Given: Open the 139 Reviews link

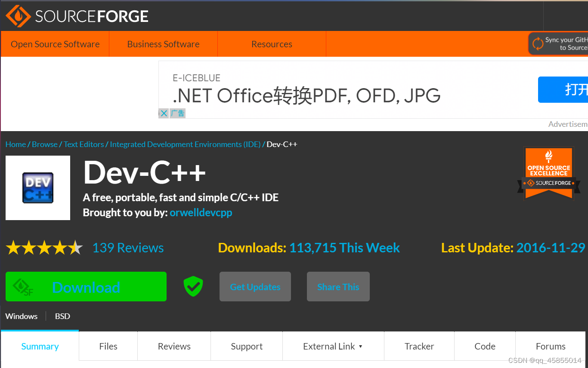Looking at the screenshot, I should pos(128,248).
